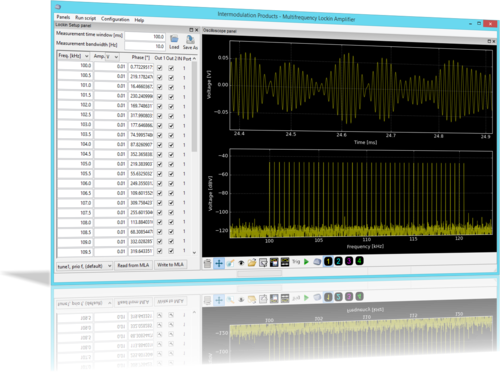Click the split plot layout icon

(x=285, y=262)
